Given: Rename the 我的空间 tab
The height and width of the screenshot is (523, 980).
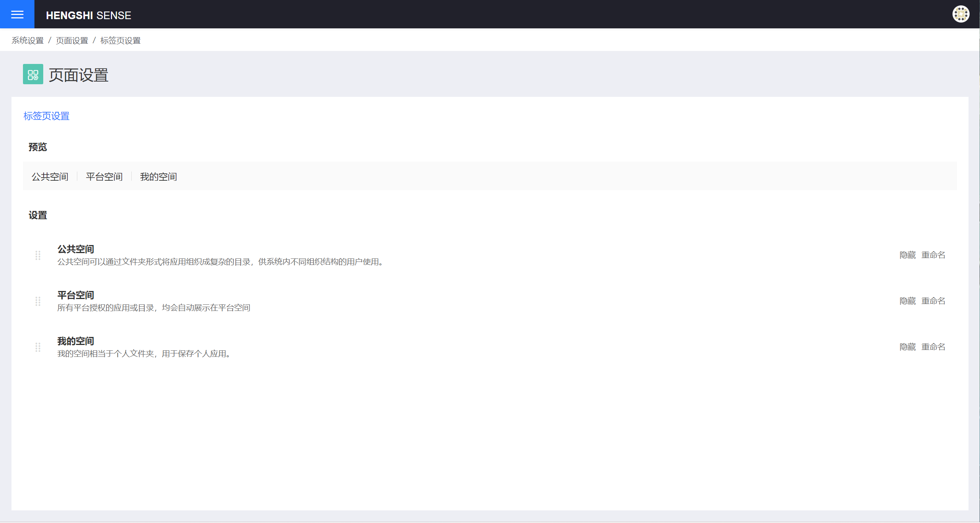Looking at the screenshot, I should click(933, 347).
